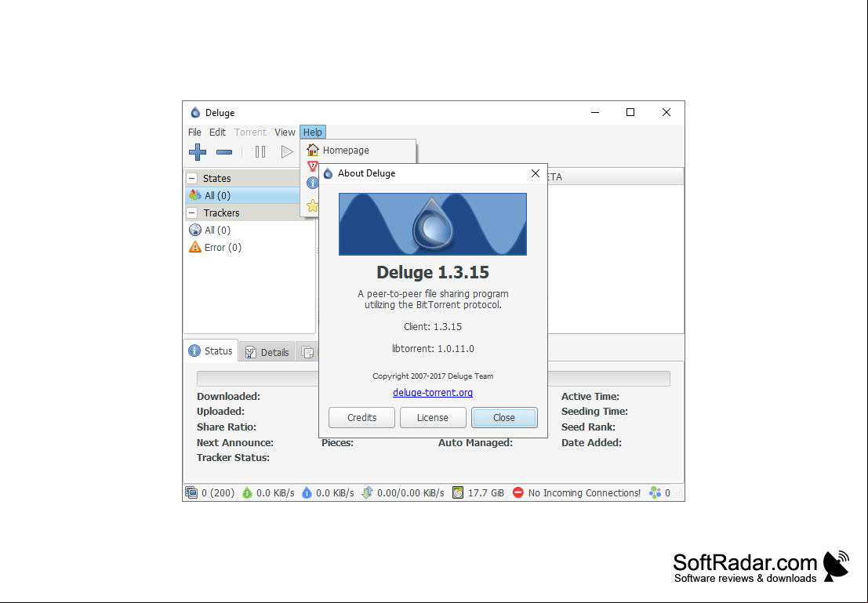Maximize the Deluge main window
This screenshot has width=868, height=603.
tap(630, 112)
